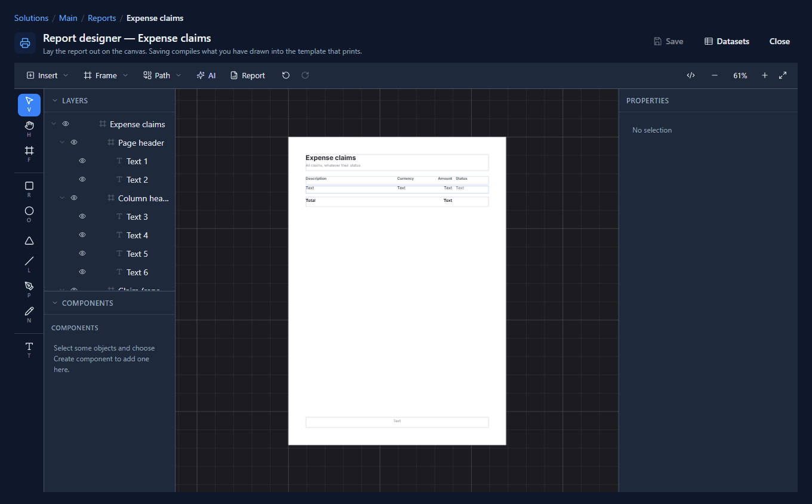Zoom in with the plus icon
Image resolution: width=812 pixels, height=504 pixels.
click(765, 75)
